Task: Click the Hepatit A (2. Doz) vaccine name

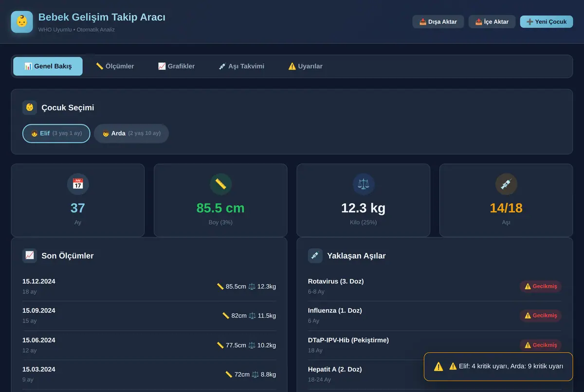Action: [335, 369]
